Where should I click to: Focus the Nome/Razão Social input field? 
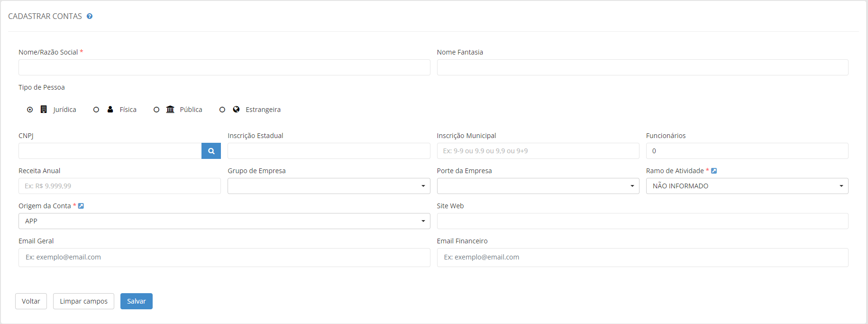(x=224, y=67)
